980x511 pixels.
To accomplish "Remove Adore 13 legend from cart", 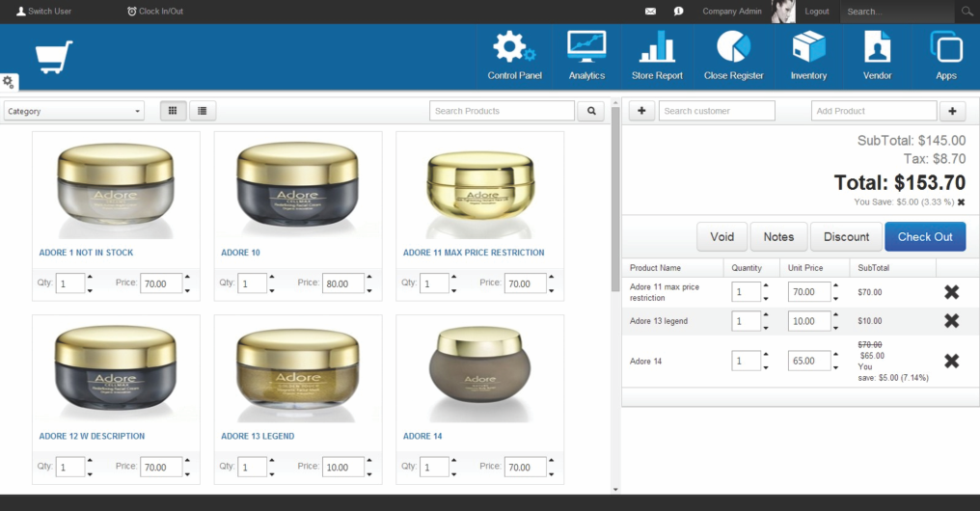I will click(951, 321).
